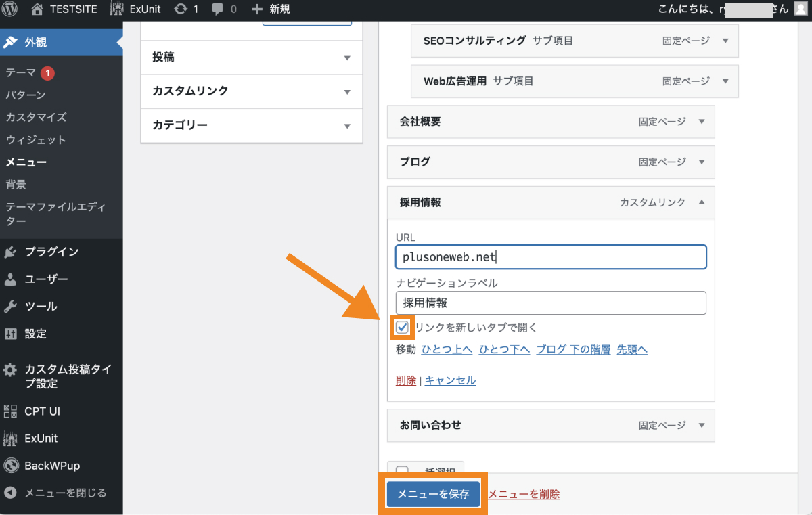Click the 削除 link to remove 採用情報
The image size is (812, 515).
[x=405, y=380]
